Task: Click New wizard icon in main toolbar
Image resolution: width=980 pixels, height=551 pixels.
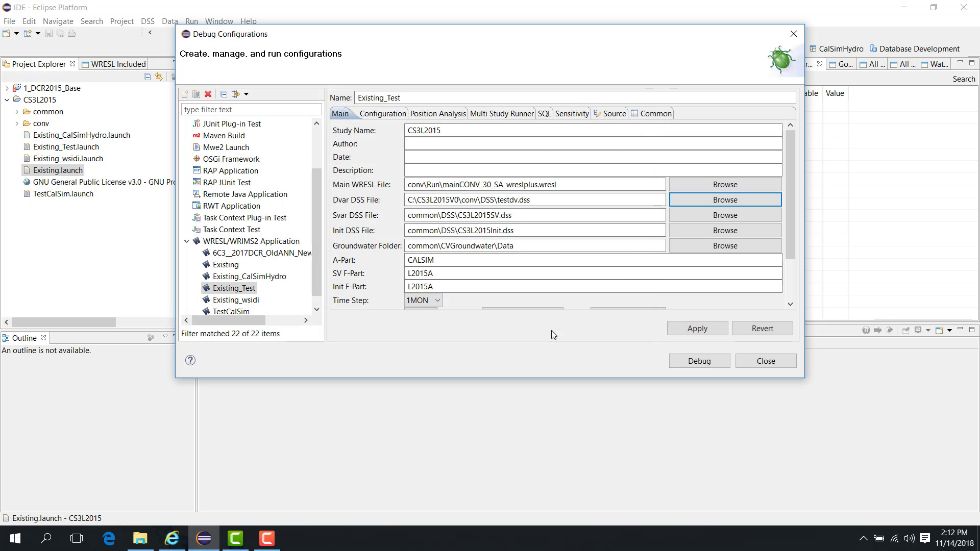Action: click(6, 34)
